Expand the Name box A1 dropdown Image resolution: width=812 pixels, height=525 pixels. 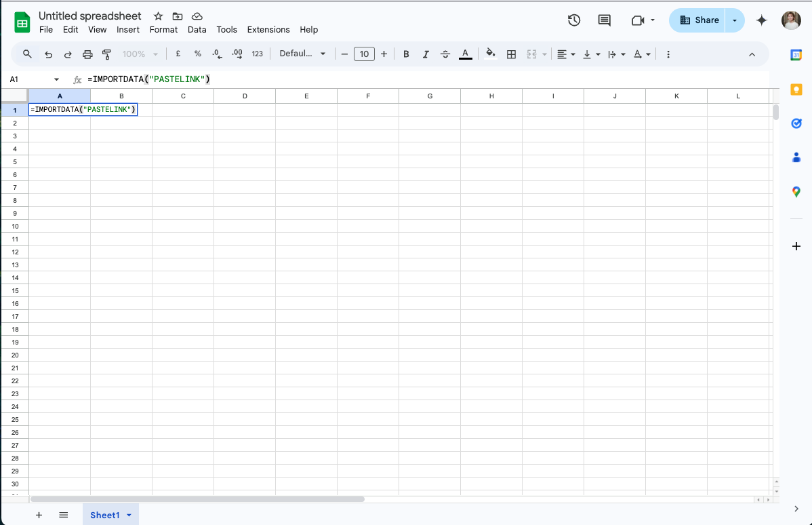pyautogui.click(x=56, y=79)
